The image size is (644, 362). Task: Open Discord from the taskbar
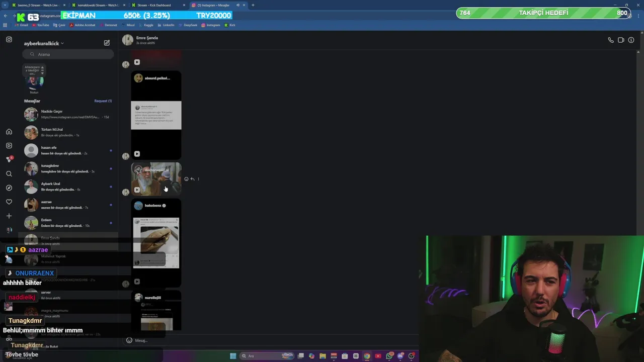[x=400, y=356]
